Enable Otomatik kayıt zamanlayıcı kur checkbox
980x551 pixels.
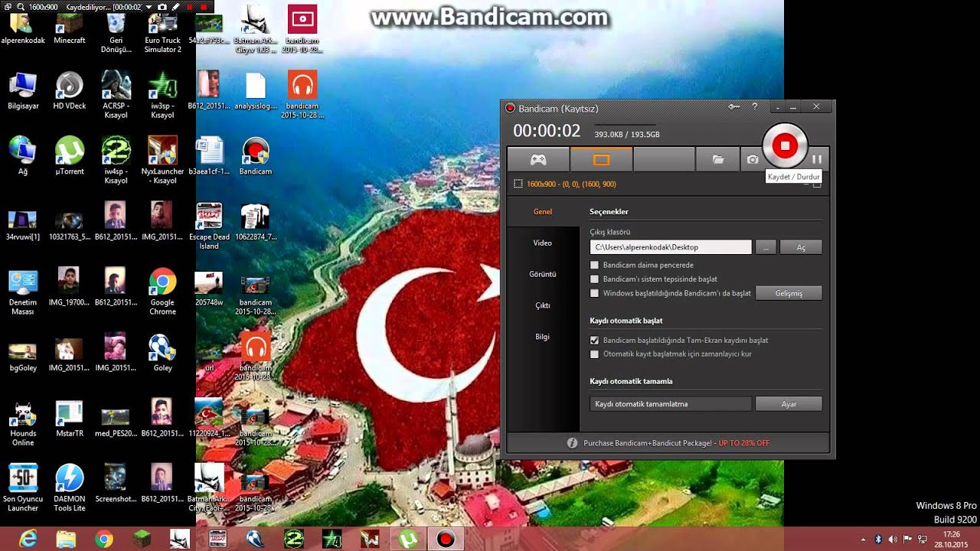[595, 354]
